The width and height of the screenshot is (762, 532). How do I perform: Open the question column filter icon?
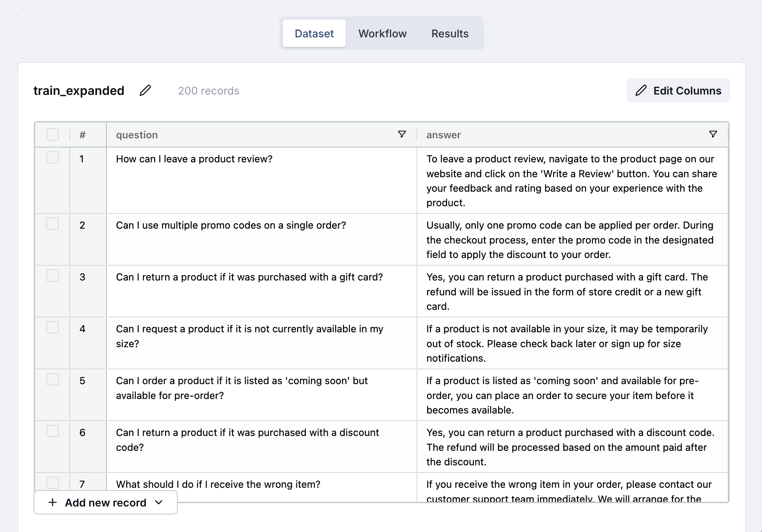(x=402, y=135)
